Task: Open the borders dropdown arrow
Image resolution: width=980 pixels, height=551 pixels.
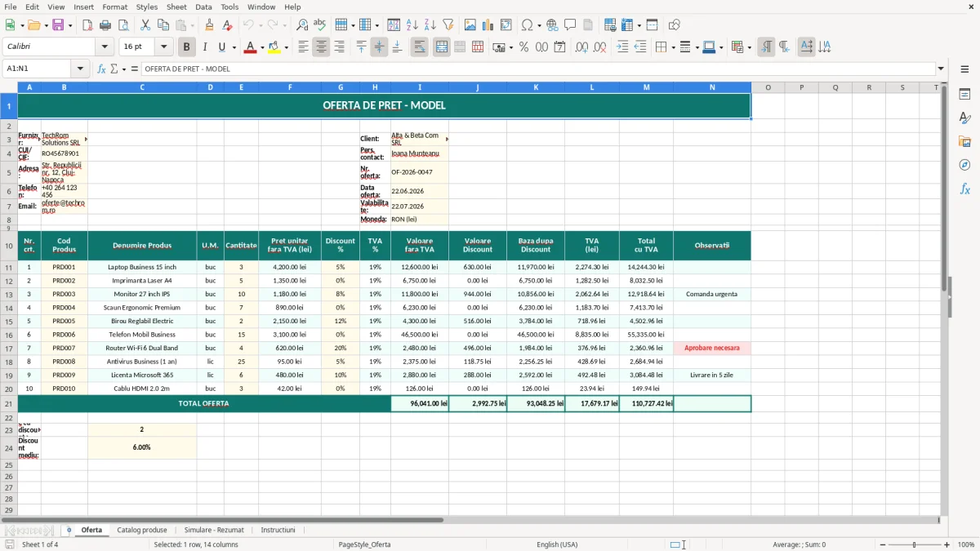Action: [x=673, y=47]
